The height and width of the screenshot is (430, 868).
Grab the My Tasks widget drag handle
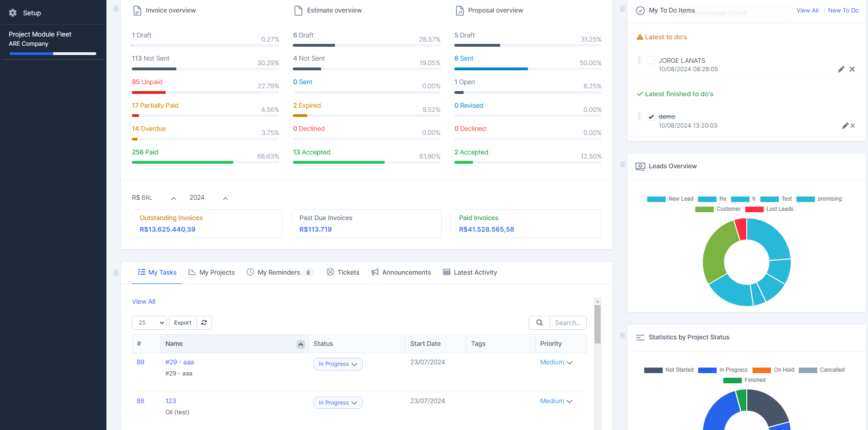pos(116,273)
